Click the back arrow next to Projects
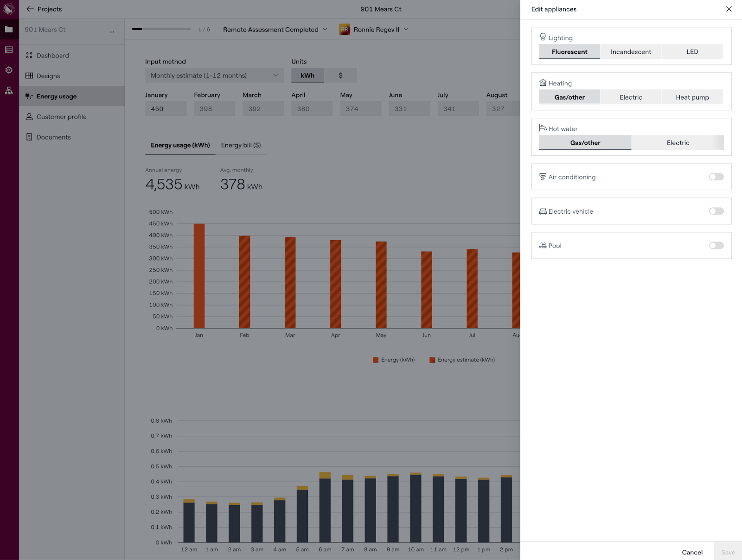Image resolution: width=742 pixels, height=560 pixels. pos(30,9)
